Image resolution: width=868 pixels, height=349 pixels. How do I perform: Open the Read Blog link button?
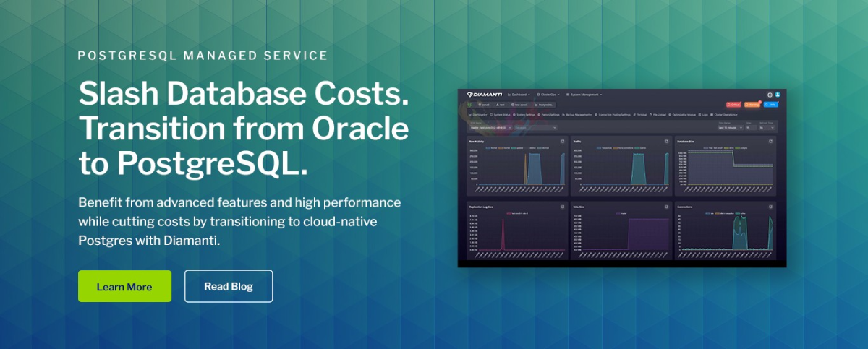(x=229, y=286)
